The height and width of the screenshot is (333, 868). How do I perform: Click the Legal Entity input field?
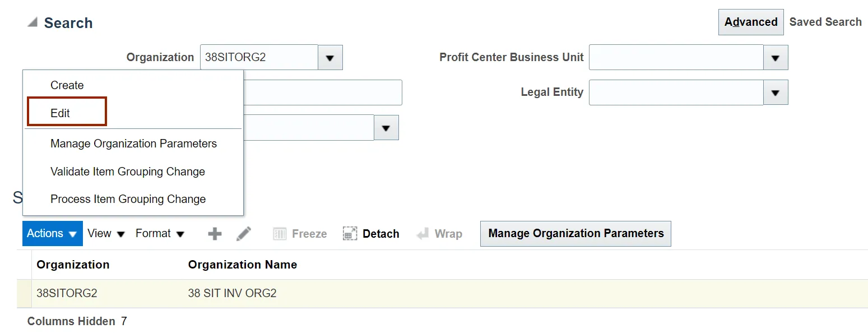click(x=676, y=92)
